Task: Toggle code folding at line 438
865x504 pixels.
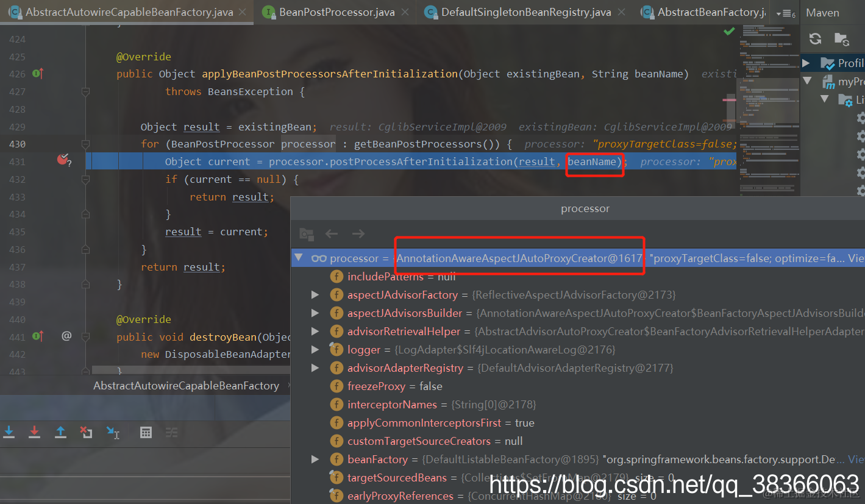Action: 85,284
